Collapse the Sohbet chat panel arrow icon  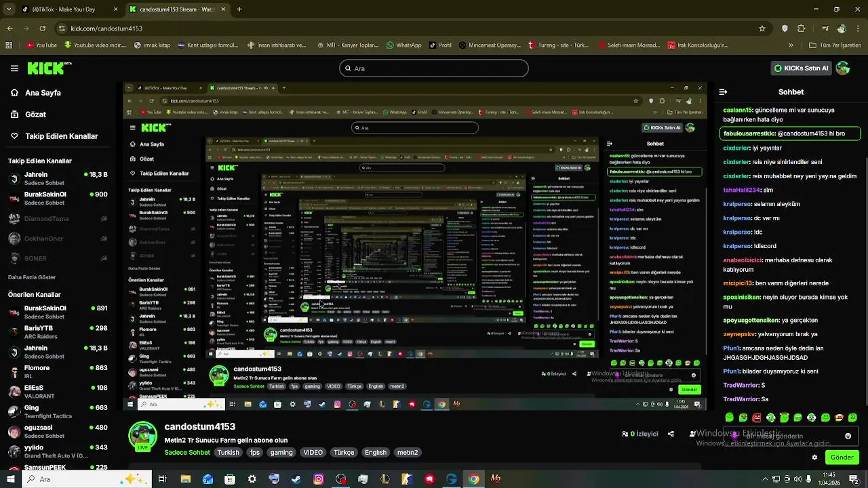click(723, 91)
